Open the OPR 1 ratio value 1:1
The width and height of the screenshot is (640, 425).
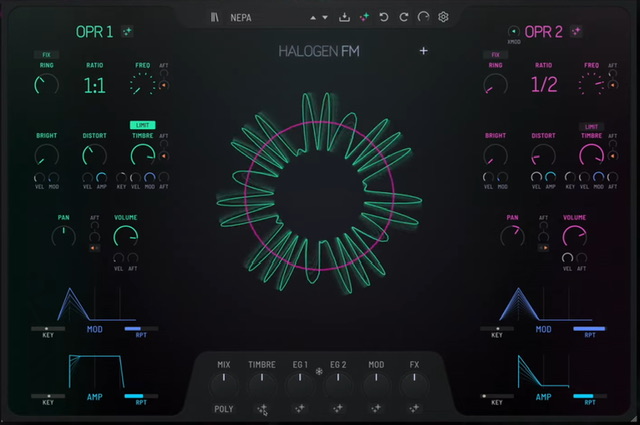95,85
